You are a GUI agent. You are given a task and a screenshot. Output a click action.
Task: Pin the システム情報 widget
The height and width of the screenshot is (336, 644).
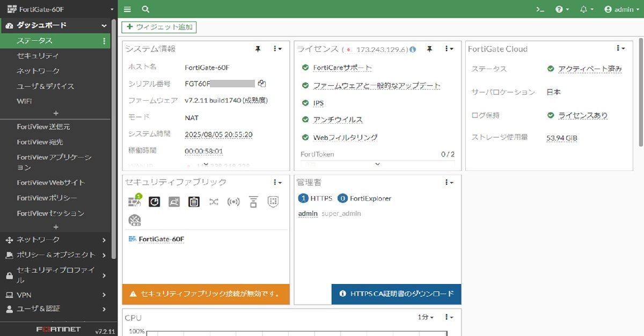pos(258,49)
